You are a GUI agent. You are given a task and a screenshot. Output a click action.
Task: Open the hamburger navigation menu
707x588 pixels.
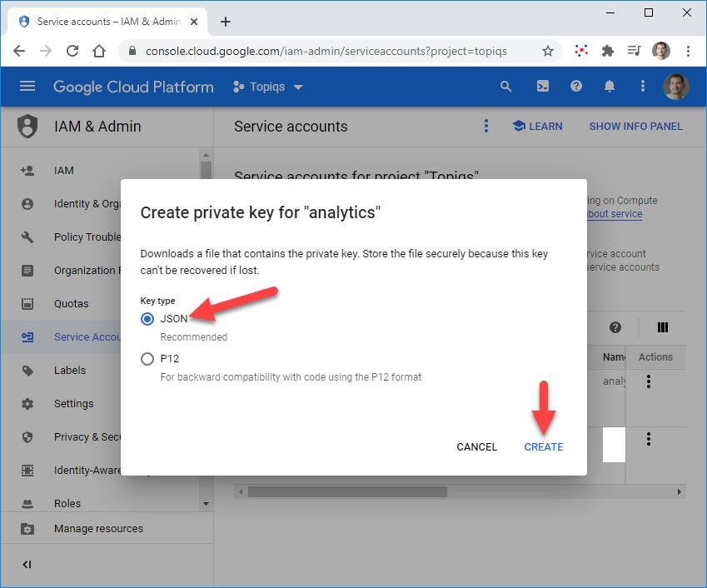click(x=27, y=86)
